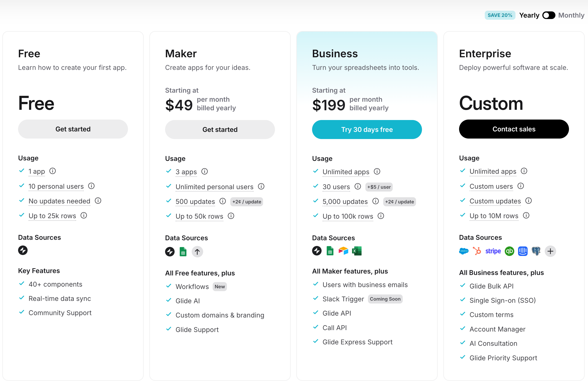
Task: Expand more Enterprise data sources plus icon
Action: tap(550, 251)
